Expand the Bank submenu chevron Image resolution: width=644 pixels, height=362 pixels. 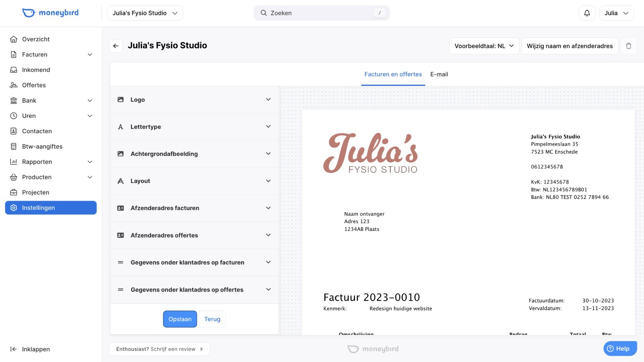point(90,101)
